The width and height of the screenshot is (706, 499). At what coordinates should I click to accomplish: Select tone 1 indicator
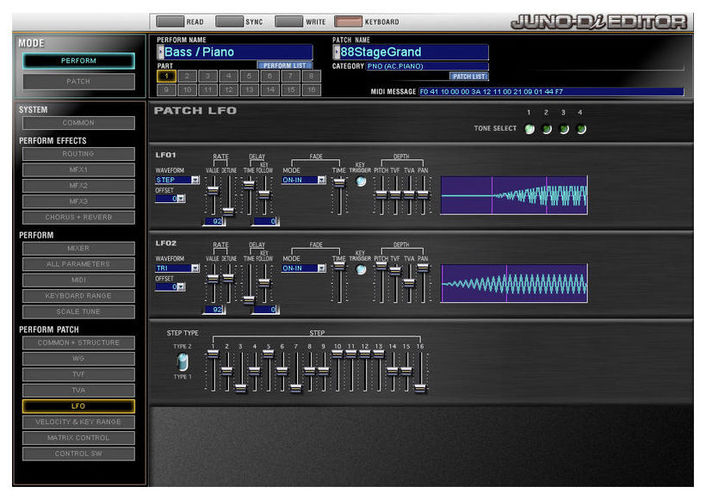click(530, 129)
